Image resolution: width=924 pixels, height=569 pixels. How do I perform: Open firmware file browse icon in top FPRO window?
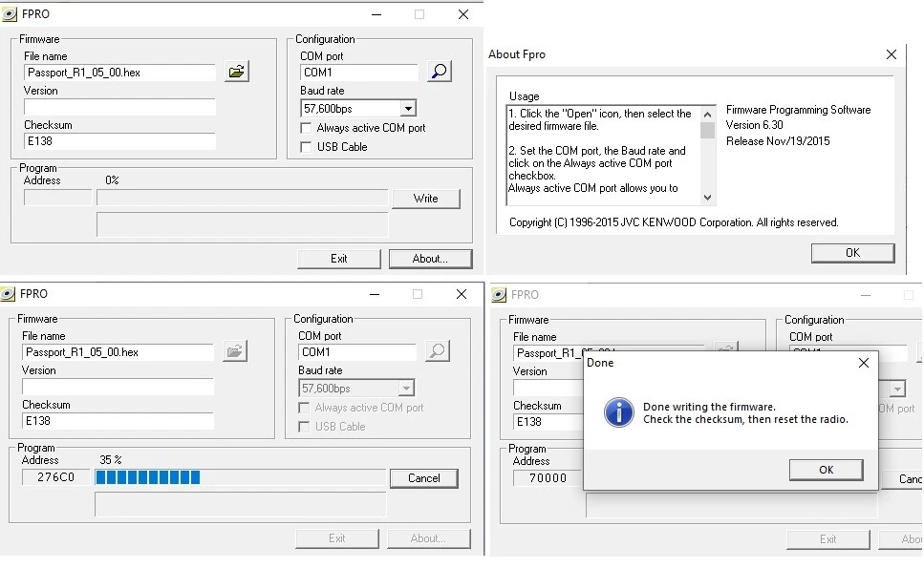pos(237,72)
